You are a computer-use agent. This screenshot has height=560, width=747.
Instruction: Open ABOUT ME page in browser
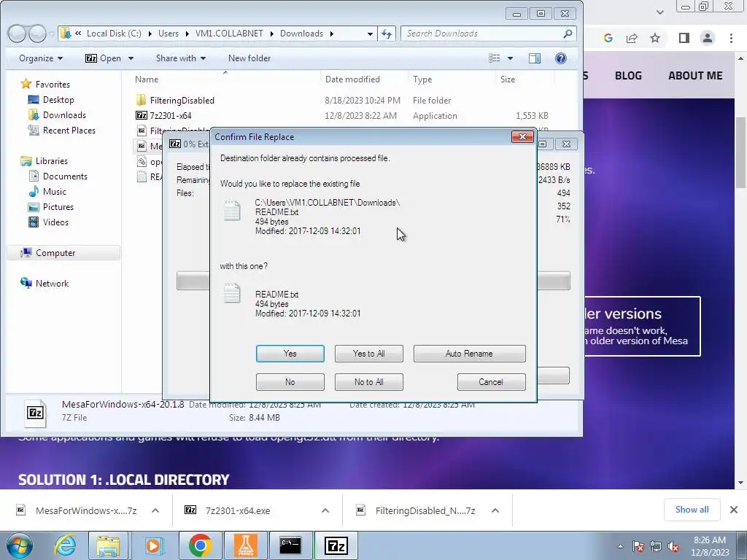tap(695, 76)
